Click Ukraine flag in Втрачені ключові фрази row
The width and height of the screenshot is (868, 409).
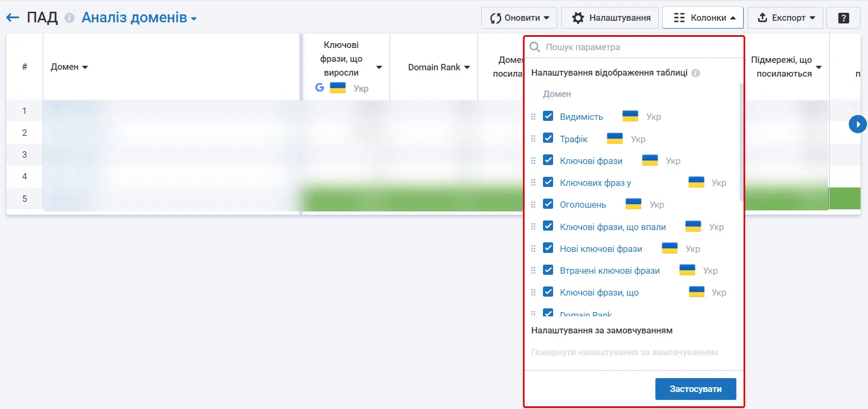(x=687, y=270)
